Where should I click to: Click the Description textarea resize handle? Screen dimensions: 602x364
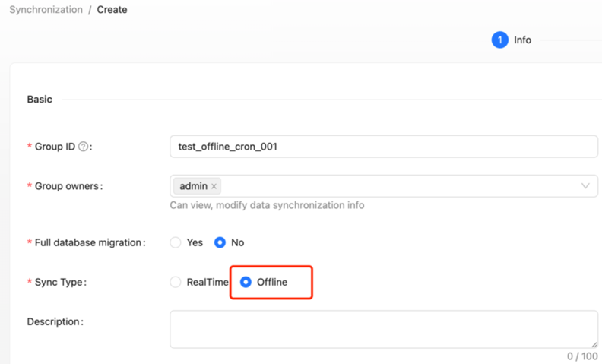tap(594, 343)
